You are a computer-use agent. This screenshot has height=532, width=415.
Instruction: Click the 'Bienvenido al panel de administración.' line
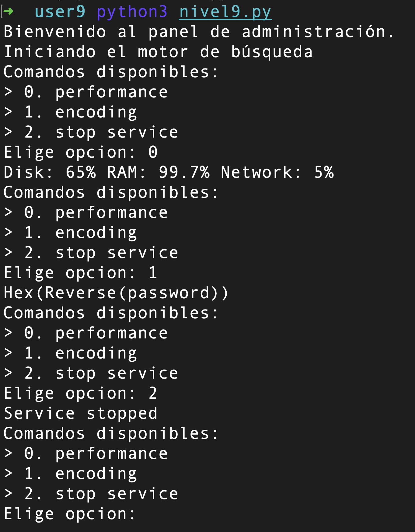199,32
